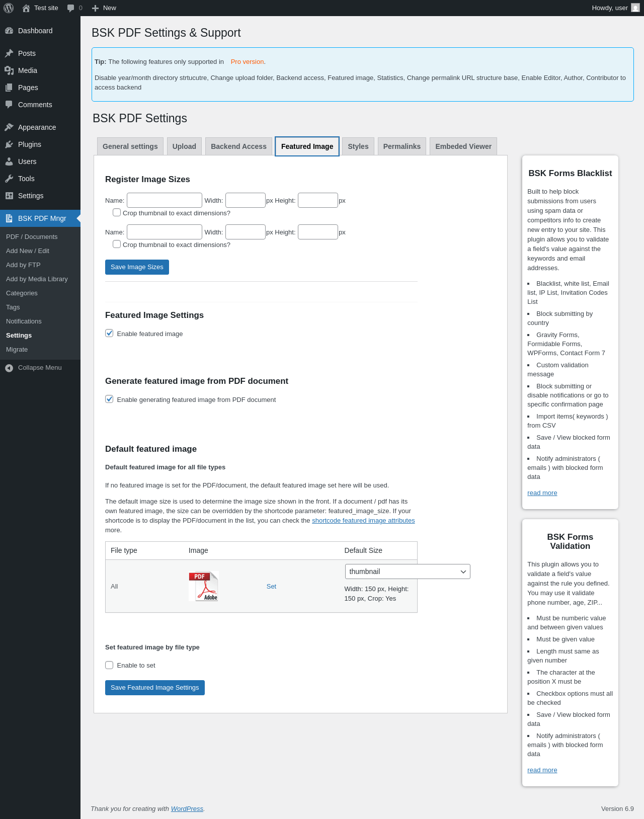The width and height of the screenshot is (644, 819).
Task: Open Add by Media Library submenu item
Action: 40,279
